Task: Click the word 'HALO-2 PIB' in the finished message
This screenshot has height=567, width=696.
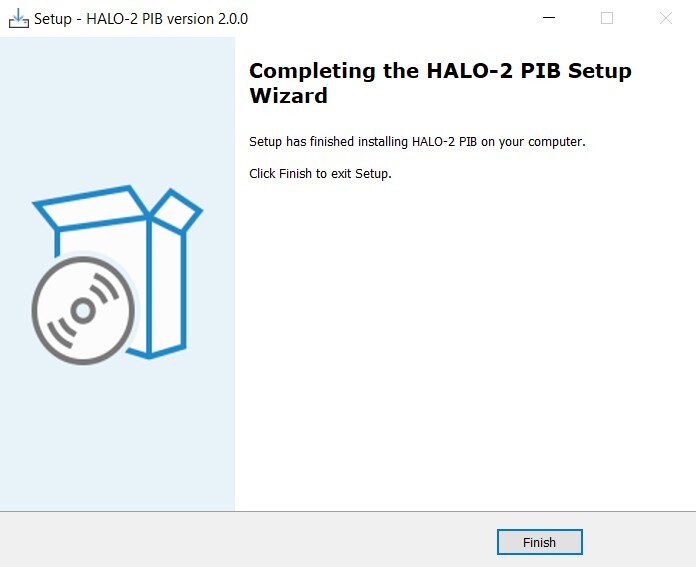Action: tap(444, 142)
